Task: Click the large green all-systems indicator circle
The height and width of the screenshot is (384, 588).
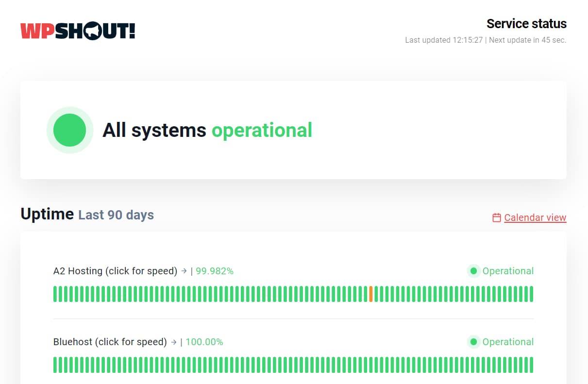Action: (x=70, y=130)
